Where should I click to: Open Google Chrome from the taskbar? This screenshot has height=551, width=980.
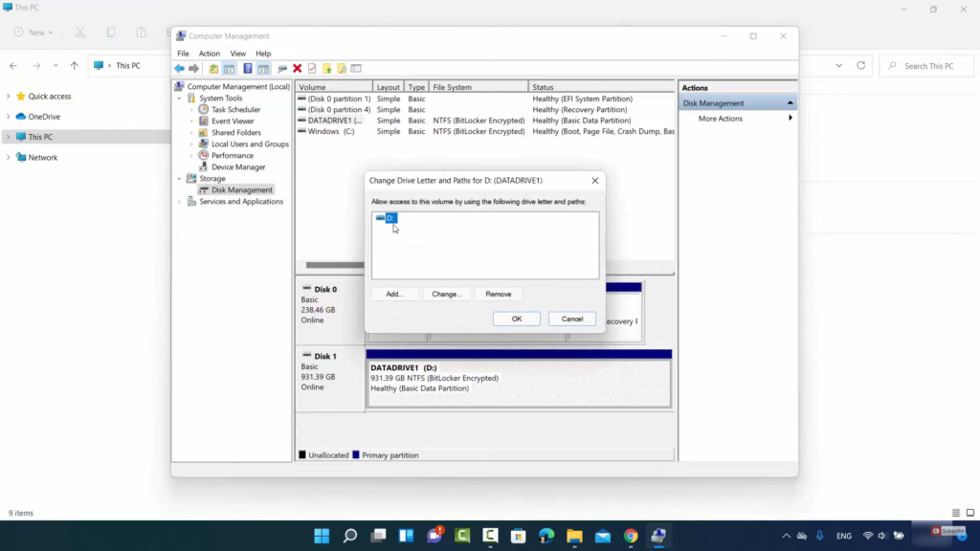[631, 536]
